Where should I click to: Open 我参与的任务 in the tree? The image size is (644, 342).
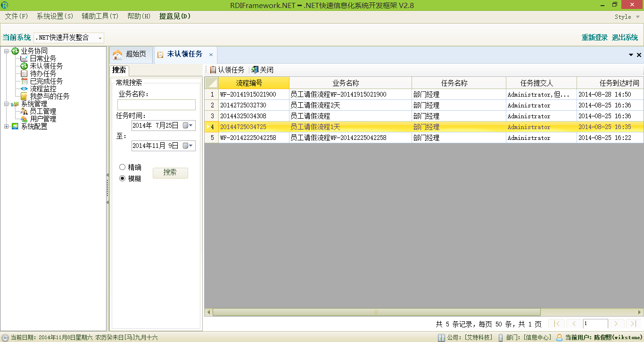pyautogui.click(x=49, y=96)
